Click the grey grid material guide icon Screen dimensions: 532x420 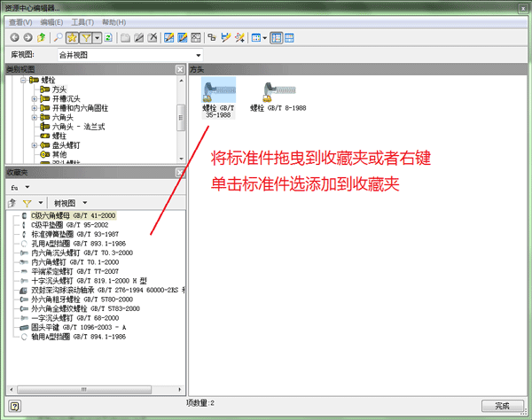coord(196,37)
